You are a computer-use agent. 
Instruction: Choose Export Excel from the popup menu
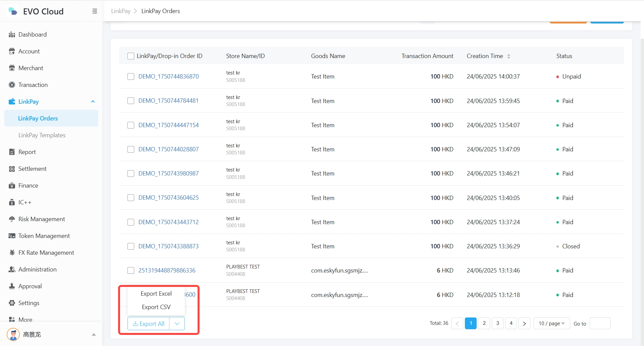[156, 294]
